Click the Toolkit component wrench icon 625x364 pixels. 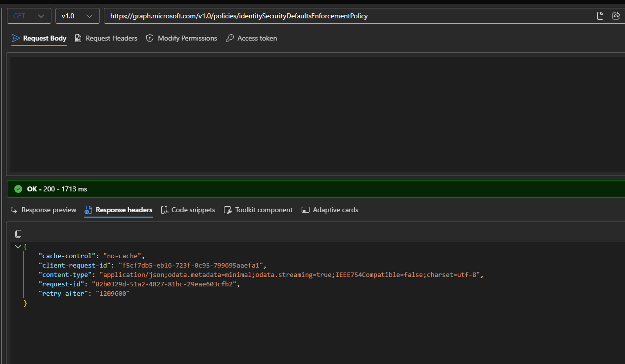(228, 210)
